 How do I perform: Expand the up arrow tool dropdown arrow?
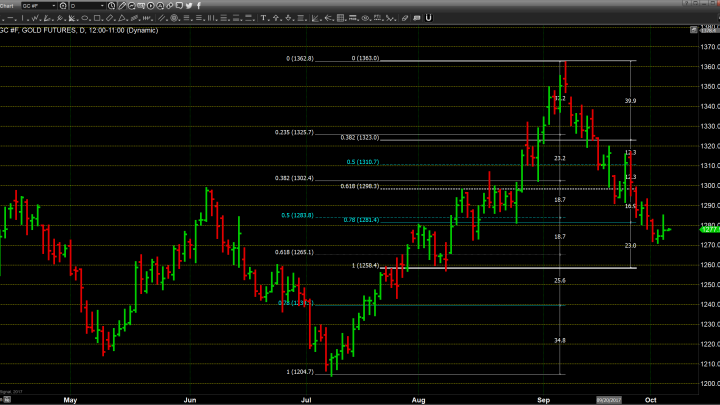tap(281, 20)
